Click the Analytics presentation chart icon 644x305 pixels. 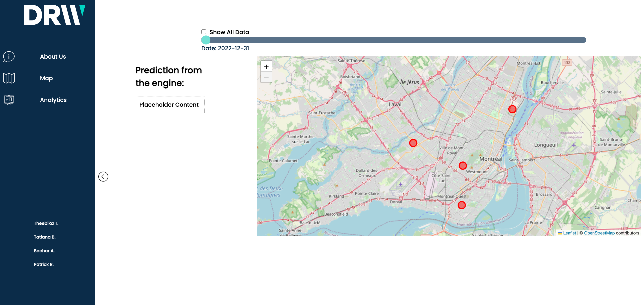9,100
